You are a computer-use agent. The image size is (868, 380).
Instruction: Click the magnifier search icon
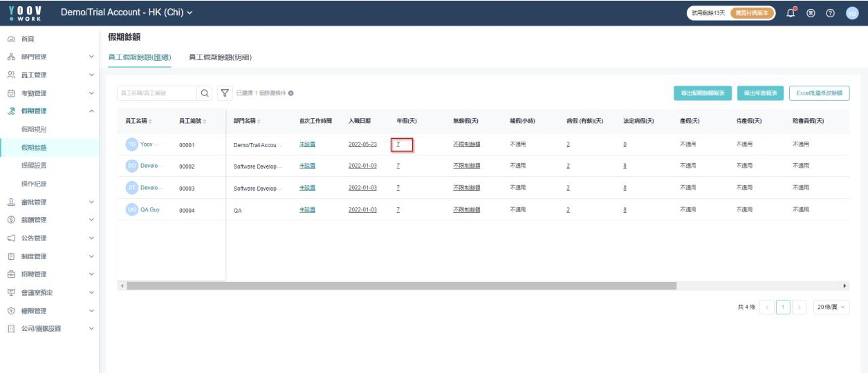[205, 93]
